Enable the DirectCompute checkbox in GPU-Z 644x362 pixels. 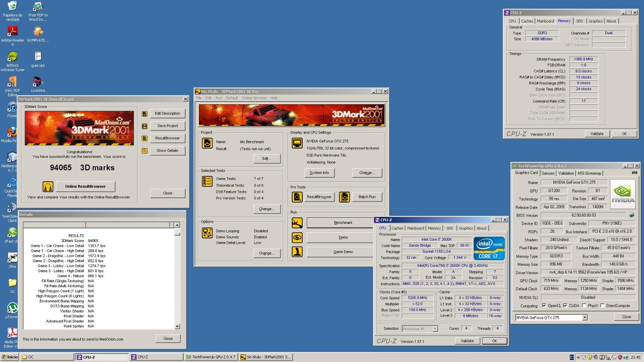(x=603, y=306)
